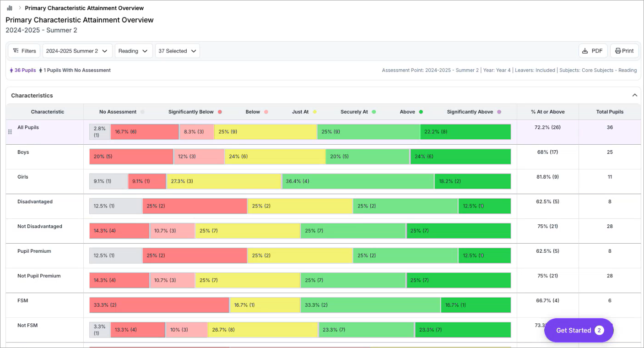The image size is (644, 348).
Task: Click the Get Started button
Action: click(578, 330)
